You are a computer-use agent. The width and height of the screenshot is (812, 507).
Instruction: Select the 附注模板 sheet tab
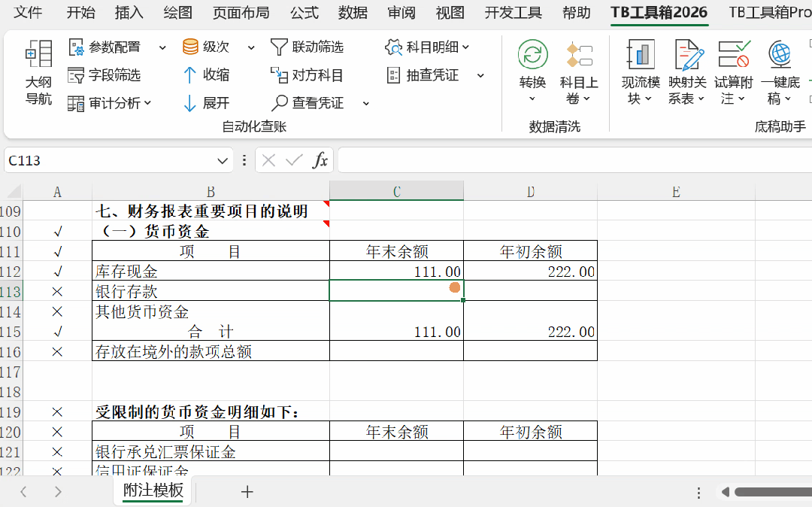[x=153, y=490]
